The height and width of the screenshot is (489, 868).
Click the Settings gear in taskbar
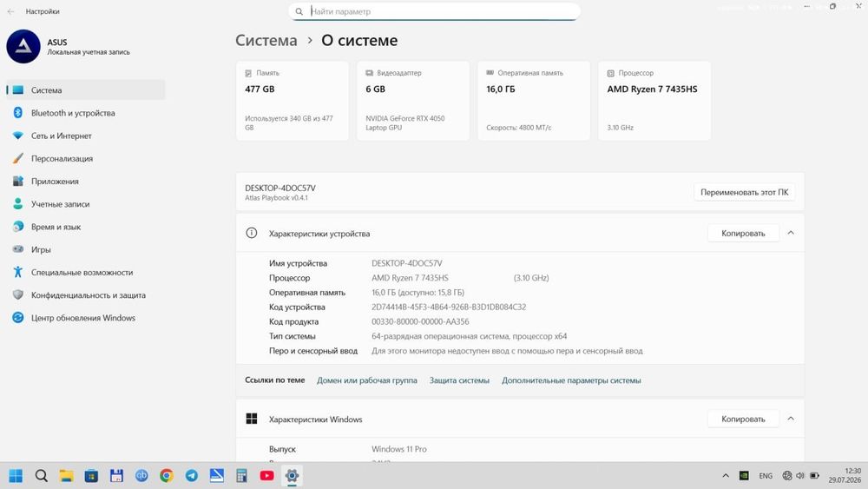click(x=292, y=476)
